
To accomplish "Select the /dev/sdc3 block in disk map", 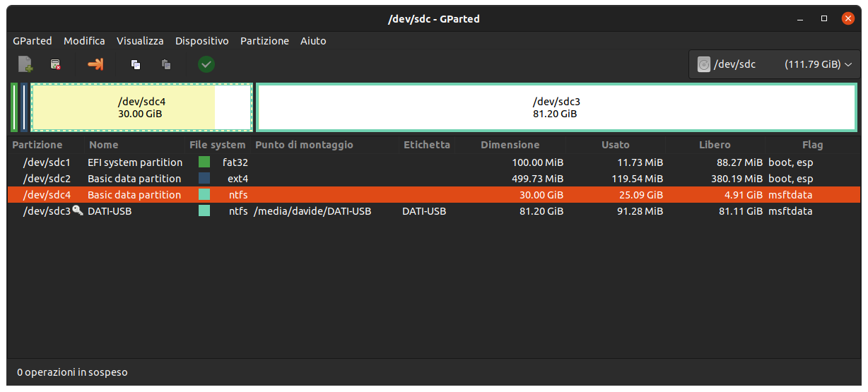I will pyautogui.click(x=556, y=107).
